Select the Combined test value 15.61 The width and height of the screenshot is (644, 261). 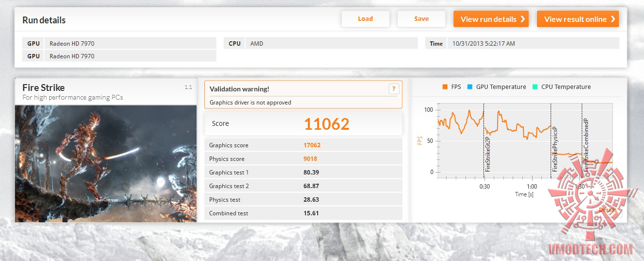311,213
